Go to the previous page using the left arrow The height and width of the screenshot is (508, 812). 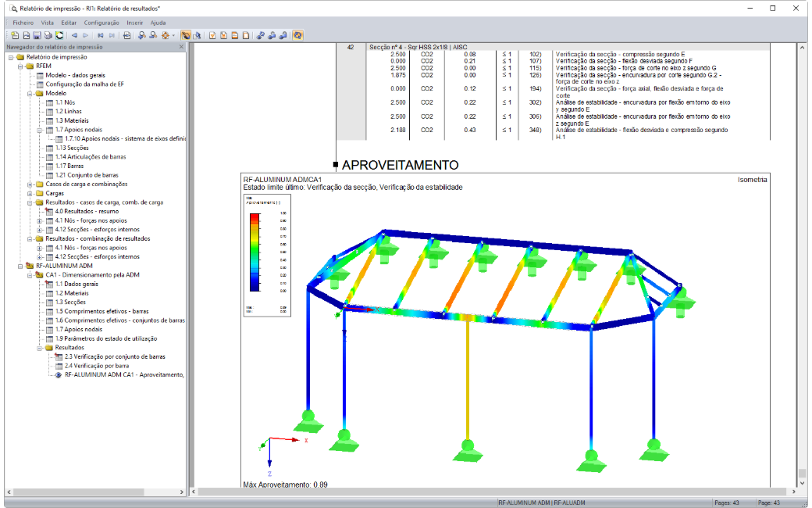tap(75, 35)
